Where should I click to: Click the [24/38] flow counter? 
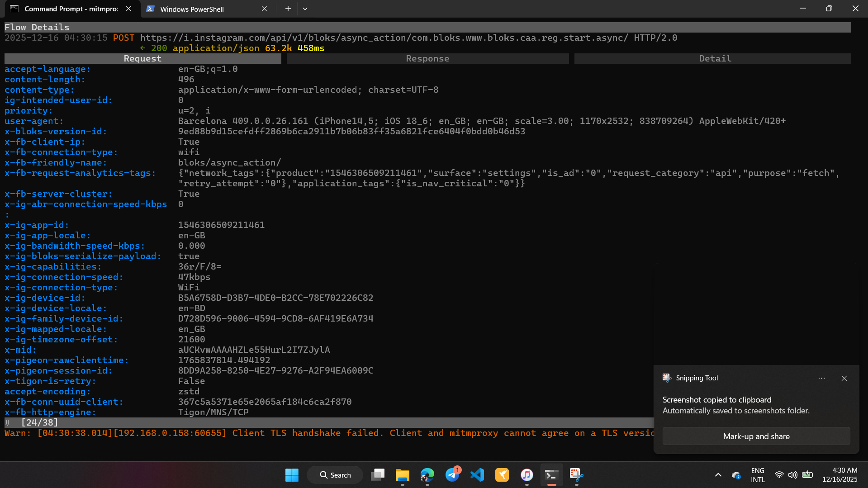coord(39,423)
